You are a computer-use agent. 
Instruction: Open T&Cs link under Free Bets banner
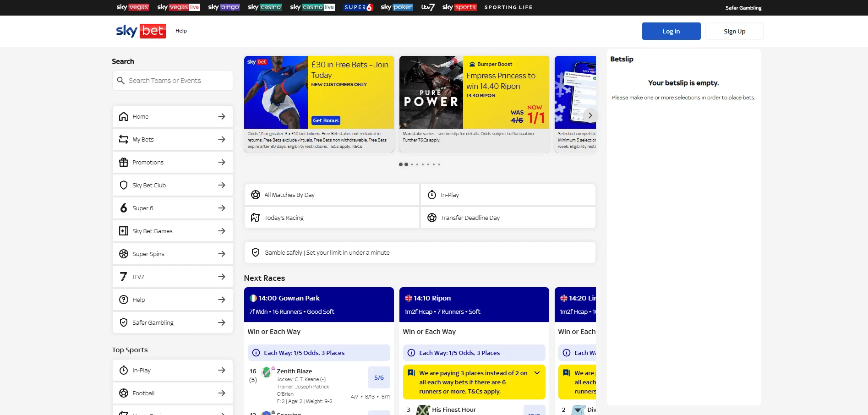click(x=357, y=147)
